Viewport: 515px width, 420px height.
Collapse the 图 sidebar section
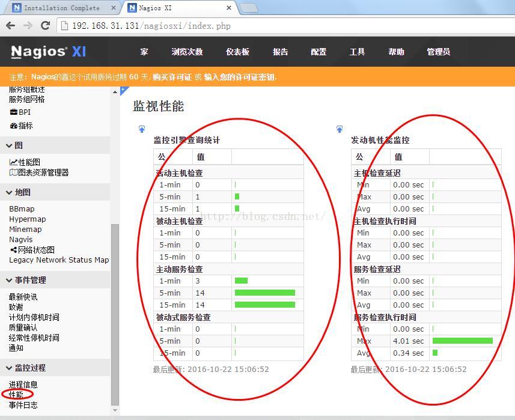tap(55, 145)
